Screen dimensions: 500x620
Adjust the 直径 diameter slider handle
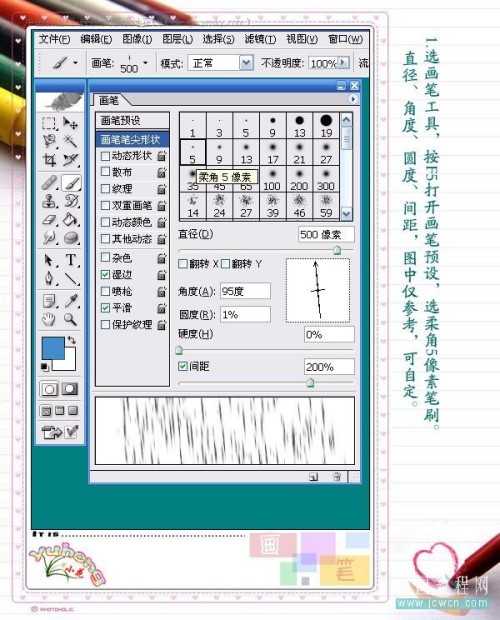[x=337, y=250]
